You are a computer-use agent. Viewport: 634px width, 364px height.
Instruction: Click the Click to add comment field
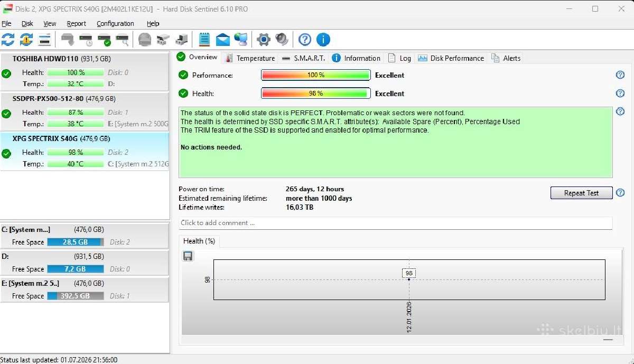coord(395,223)
